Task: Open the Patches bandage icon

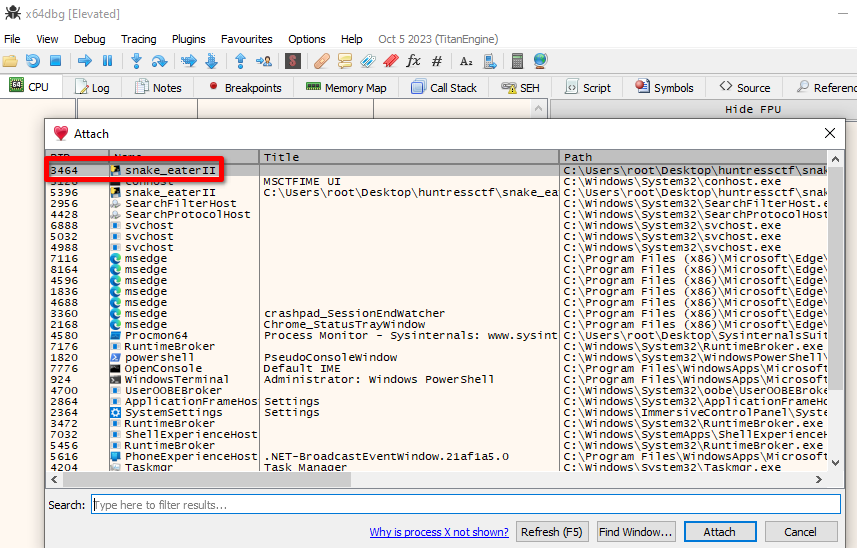Action: pos(322,61)
